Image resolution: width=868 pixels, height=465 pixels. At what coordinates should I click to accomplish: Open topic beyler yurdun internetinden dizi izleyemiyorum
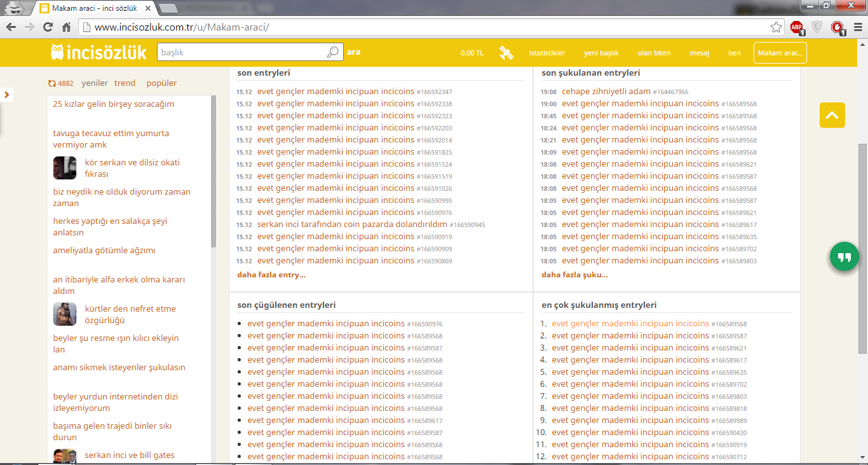pyautogui.click(x=116, y=403)
